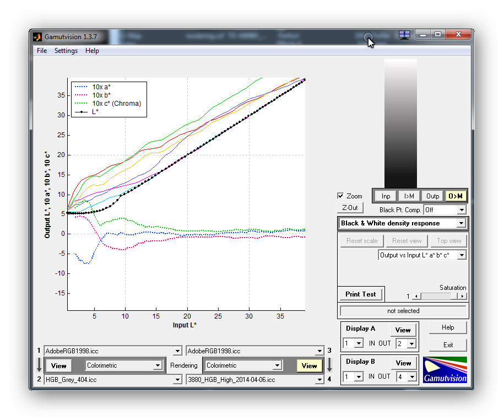Expand the Black & White density response dropdown
The image size is (504, 420).
461,223
